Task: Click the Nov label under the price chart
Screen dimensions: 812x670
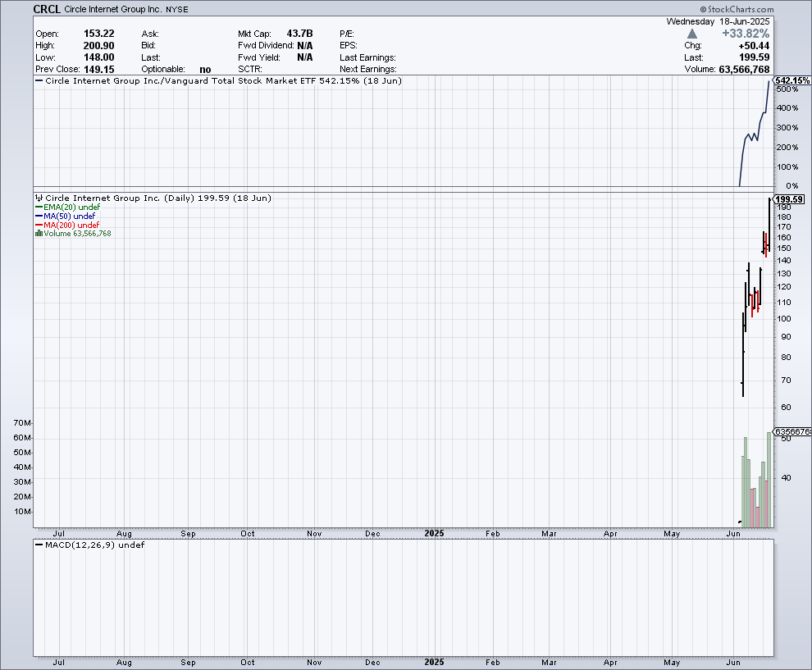Action: coord(314,533)
